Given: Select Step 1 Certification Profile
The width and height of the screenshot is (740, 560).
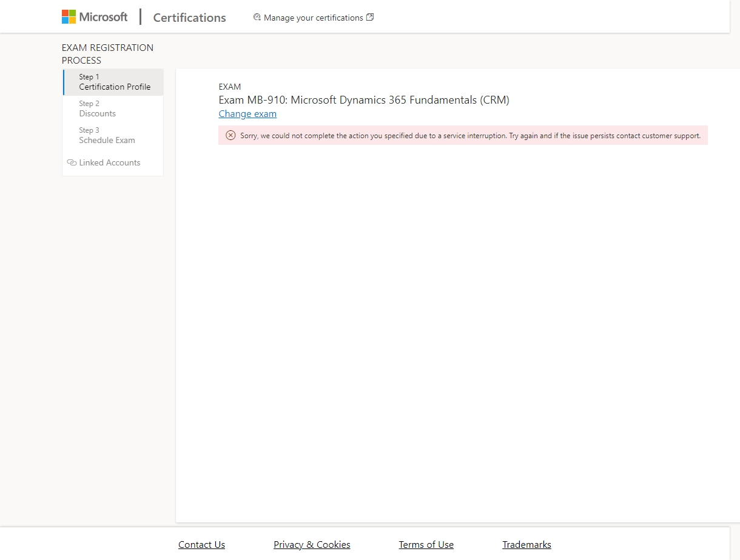Looking at the screenshot, I should [113, 82].
